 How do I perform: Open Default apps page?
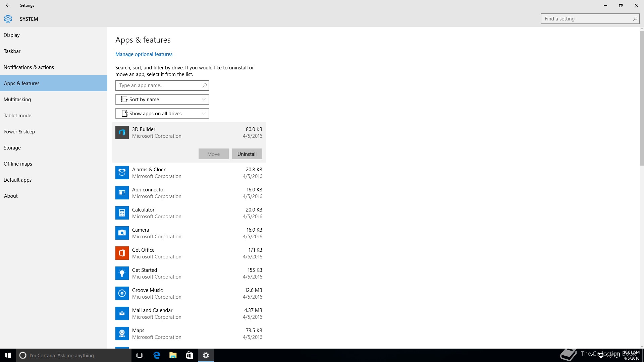coord(54,180)
